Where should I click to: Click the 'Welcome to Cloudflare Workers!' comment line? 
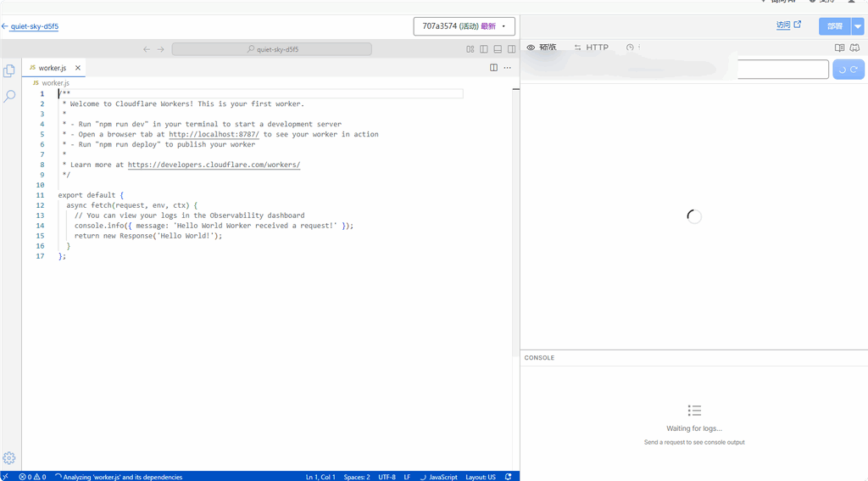pos(183,103)
